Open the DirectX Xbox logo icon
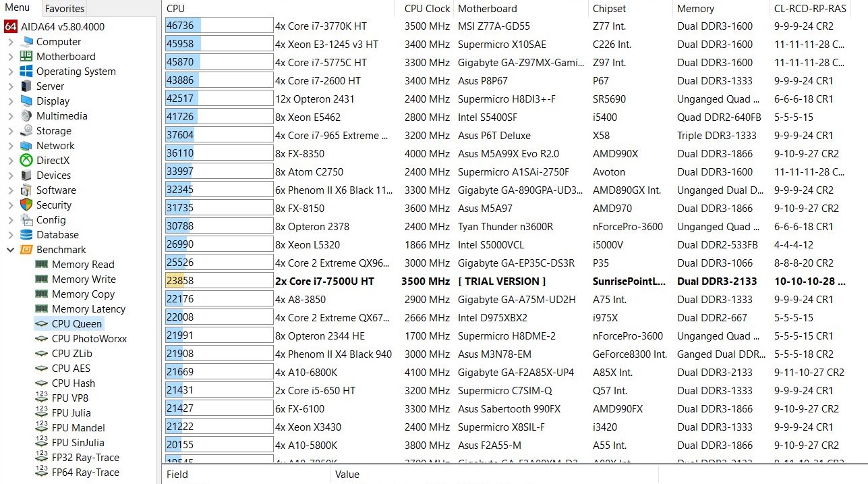The width and height of the screenshot is (868, 484). point(26,161)
